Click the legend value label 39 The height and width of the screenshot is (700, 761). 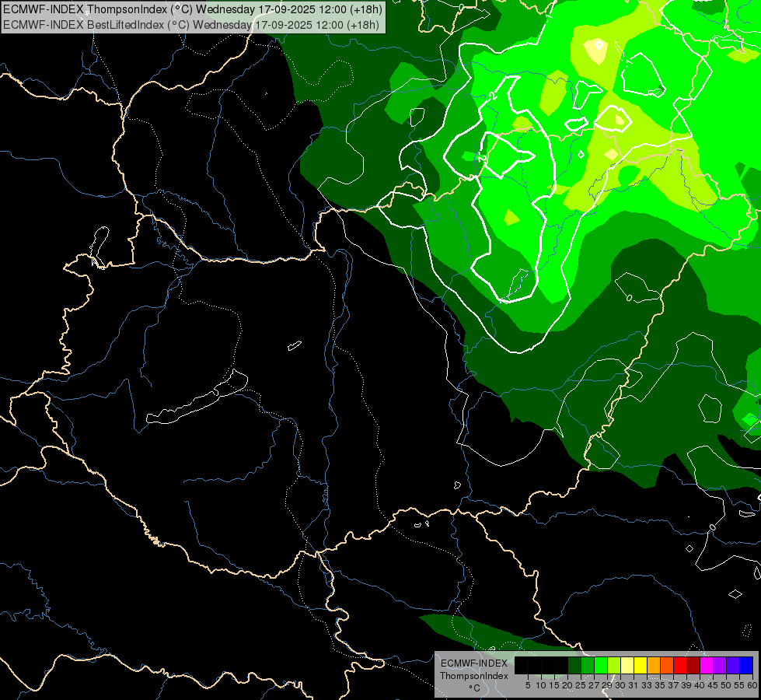[x=686, y=685]
